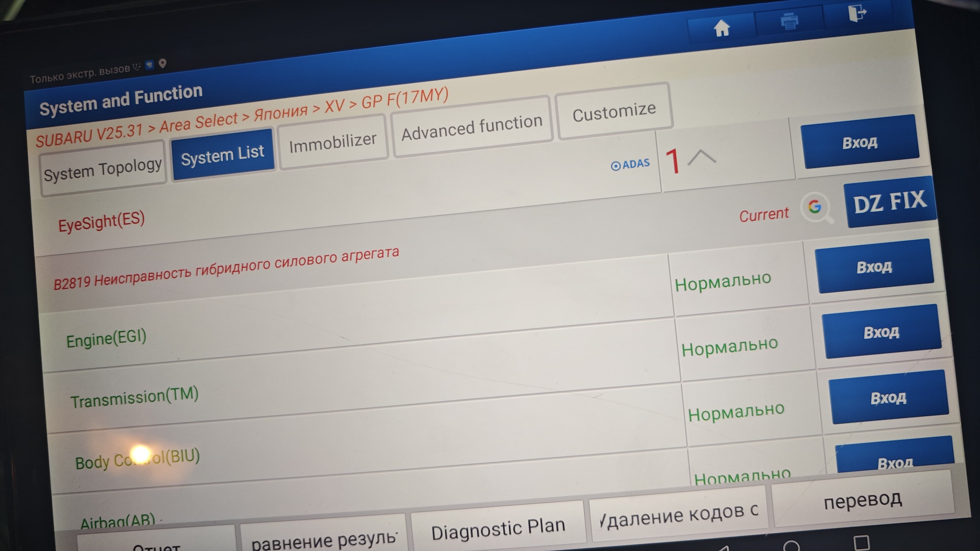Screen dimensions: 980x551
Task: Tap Нормально status for Engine(EGI)
Action: point(723,281)
